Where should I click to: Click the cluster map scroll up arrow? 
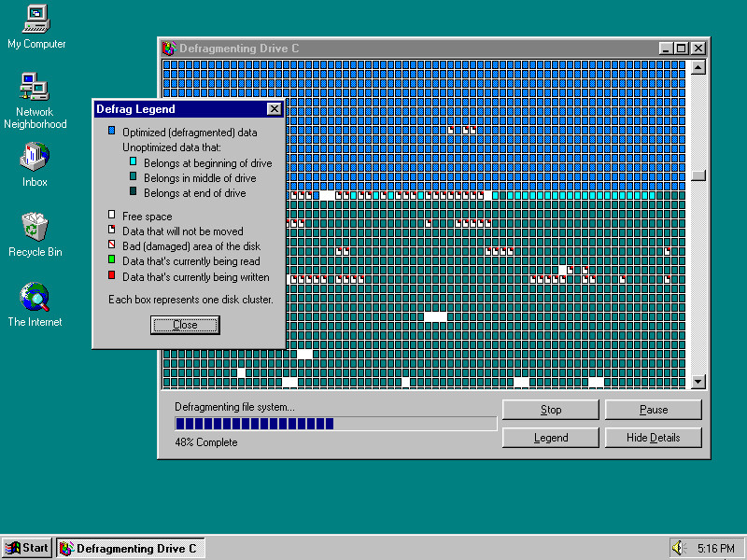(x=698, y=67)
